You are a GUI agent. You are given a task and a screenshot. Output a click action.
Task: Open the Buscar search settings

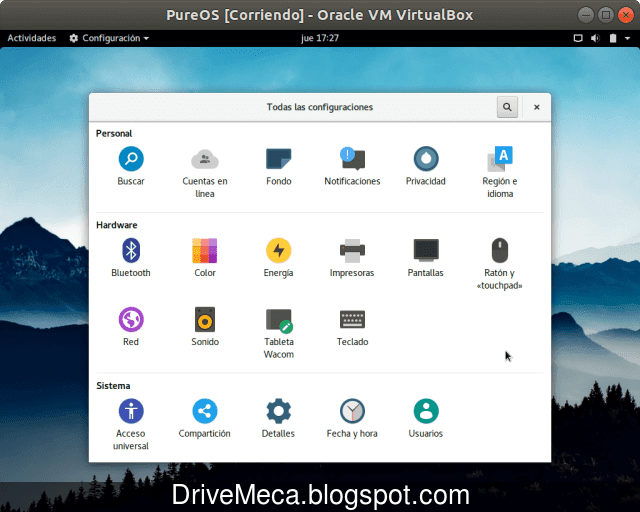pos(131,166)
